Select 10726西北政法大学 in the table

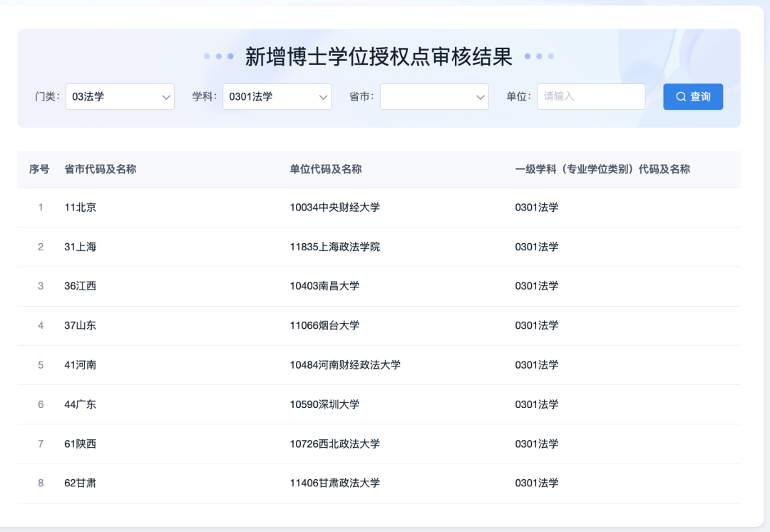pyautogui.click(x=335, y=444)
